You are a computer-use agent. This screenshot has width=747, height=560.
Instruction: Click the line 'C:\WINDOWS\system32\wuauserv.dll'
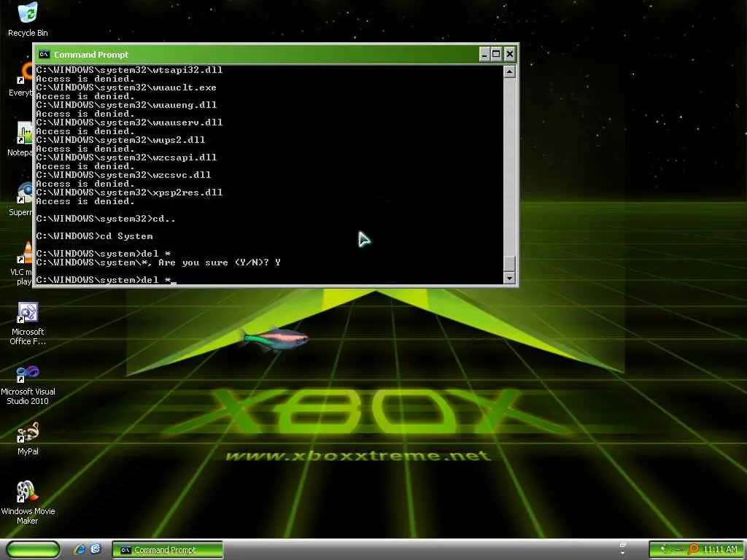pos(129,122)
